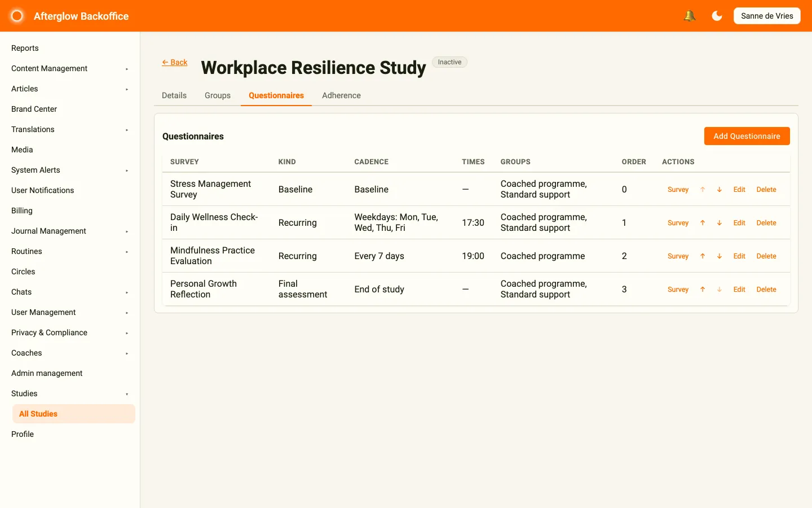Viewport: 812px width, 508px height.
Task: Open All Studies in the sidebar
Action: 74,414
